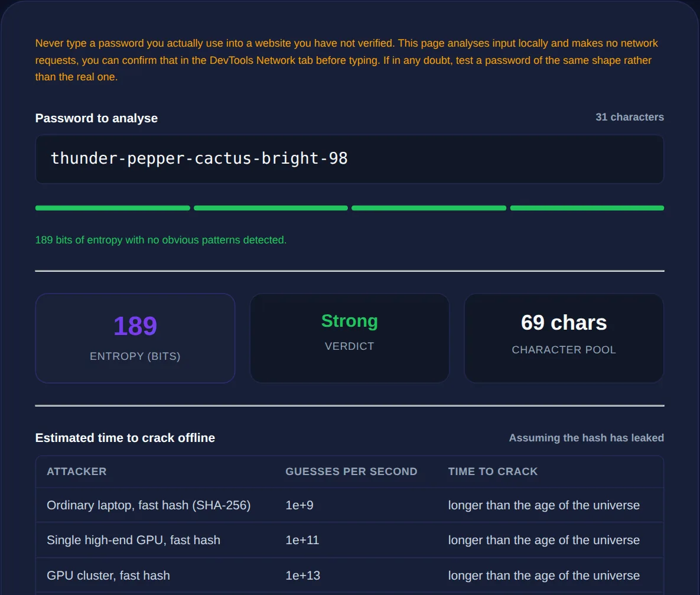Click the orange 'Never type a password' warning
The image size is (700, 595).
[x=347, y=60]
